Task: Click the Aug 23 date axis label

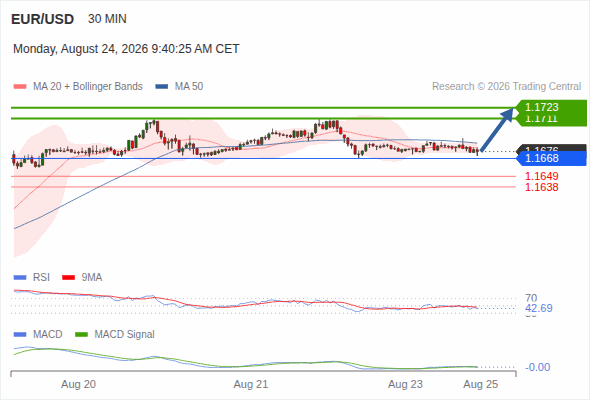Action: [405, 384]
